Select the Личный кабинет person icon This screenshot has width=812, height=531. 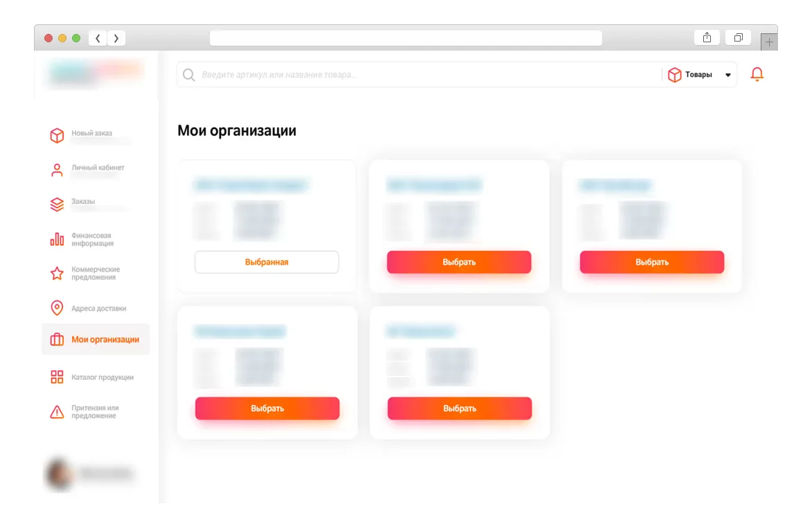pyautogui.click(x=57, y=170)
